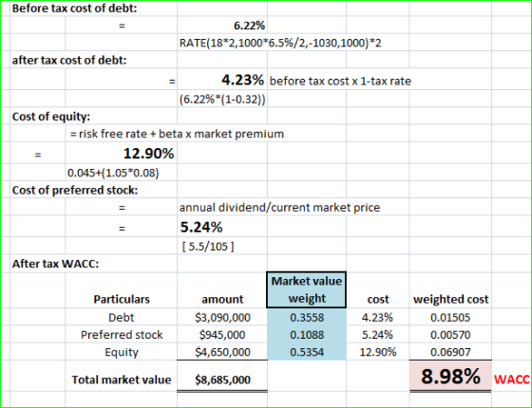Click the [ 5.5/105 ] cell
This screenshot has width=532, height=408.
(222, 246)
